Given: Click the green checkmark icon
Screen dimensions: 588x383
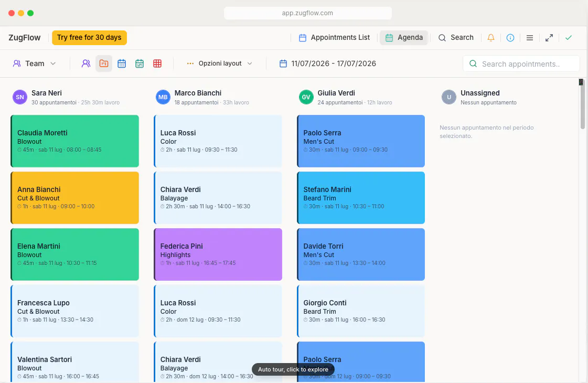Looking at the screenshot, I should (569, 37).
